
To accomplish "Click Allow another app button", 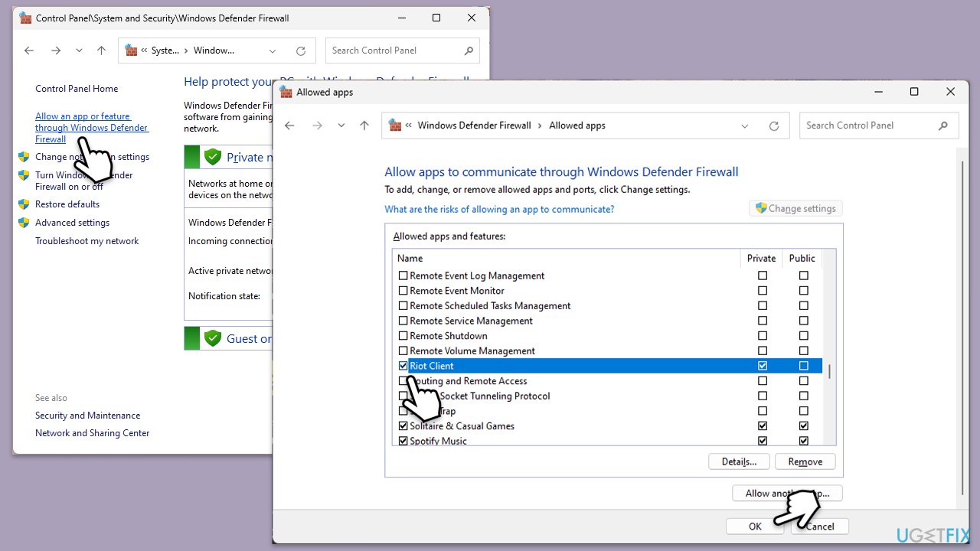I will tap(787, 493).
